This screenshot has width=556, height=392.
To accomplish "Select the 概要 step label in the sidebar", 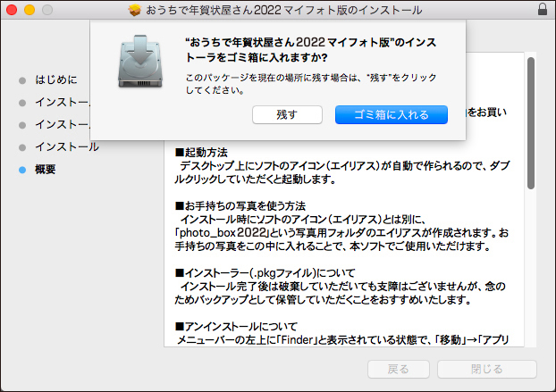I will (x=45, y=169).
